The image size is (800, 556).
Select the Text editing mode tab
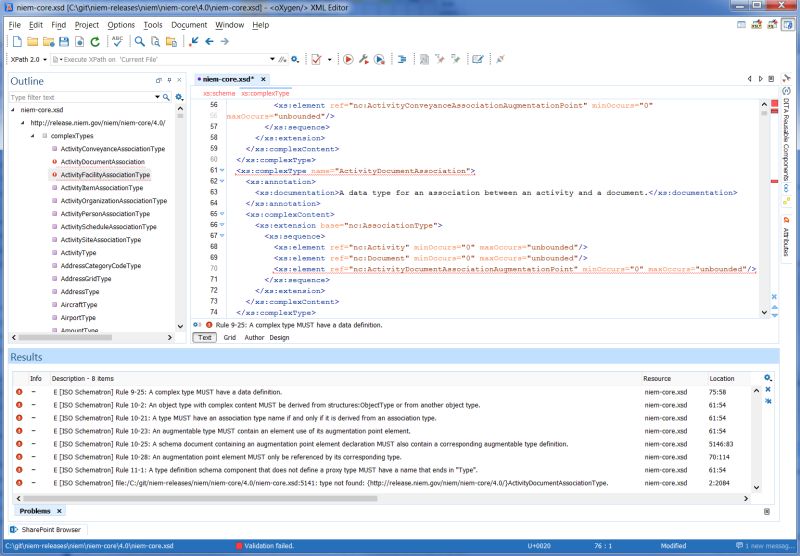(x=205, y=338)
